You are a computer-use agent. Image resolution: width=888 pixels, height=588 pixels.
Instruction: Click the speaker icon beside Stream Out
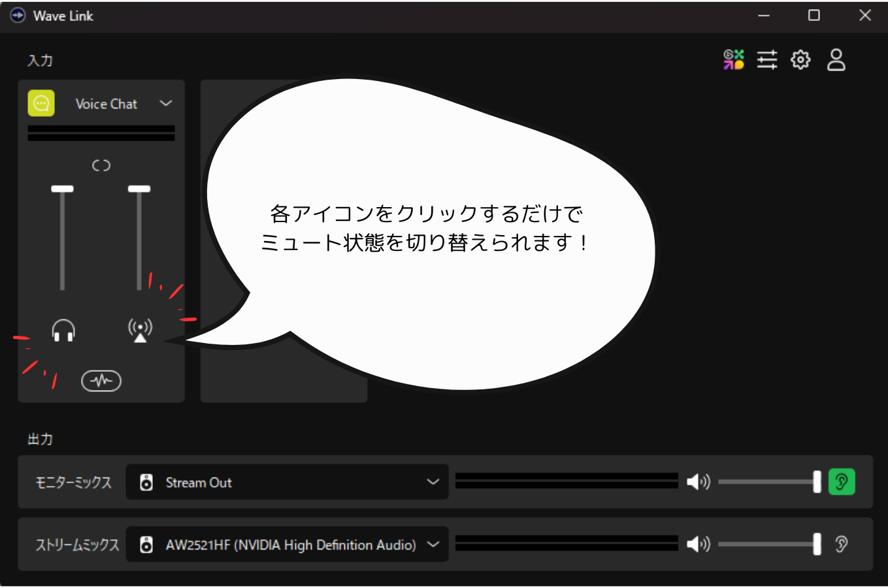[x=146, y=482]
